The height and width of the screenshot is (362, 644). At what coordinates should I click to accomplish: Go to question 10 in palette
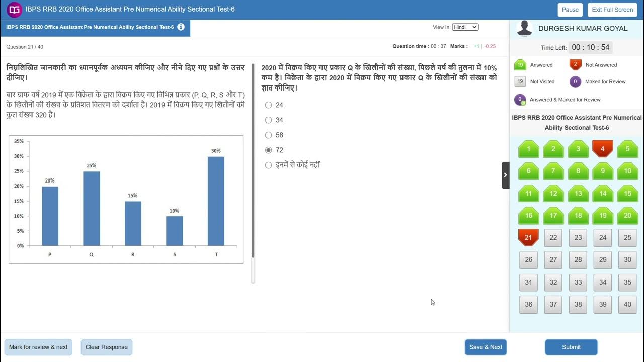pos(627,171)
